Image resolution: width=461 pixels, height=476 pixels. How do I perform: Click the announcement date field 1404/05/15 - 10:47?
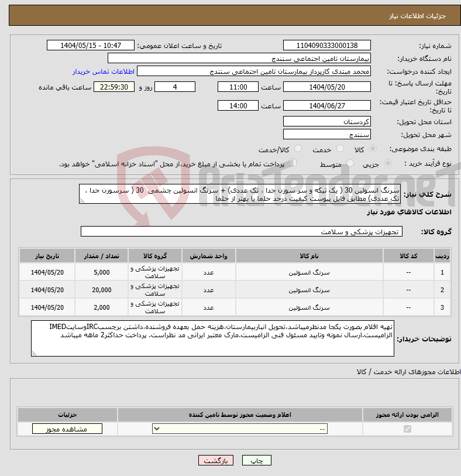[91, 46]
